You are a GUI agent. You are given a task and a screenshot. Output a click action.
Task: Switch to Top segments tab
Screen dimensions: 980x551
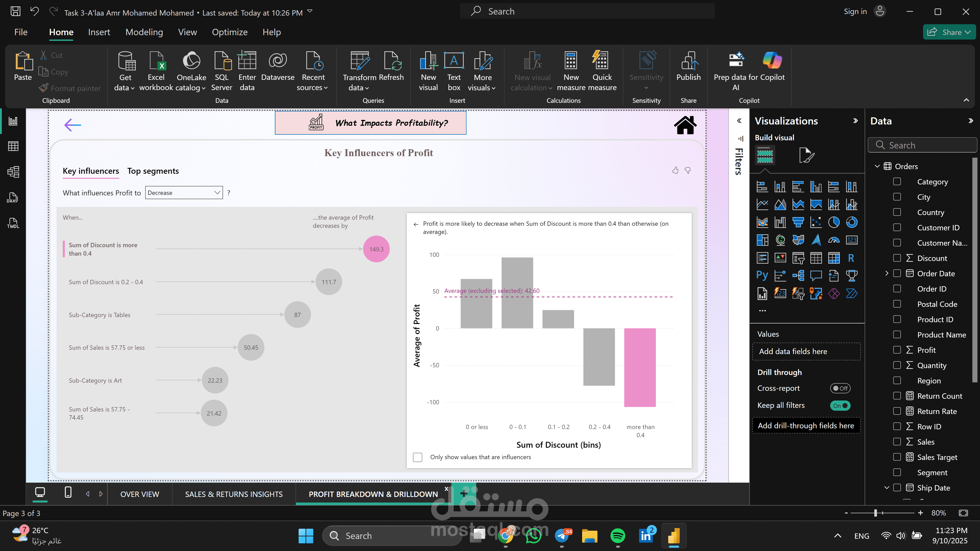coord(153,171)
